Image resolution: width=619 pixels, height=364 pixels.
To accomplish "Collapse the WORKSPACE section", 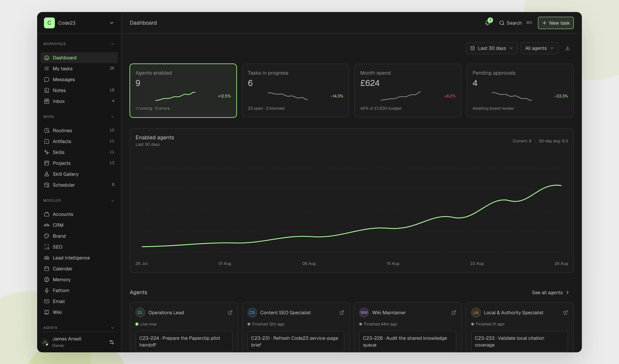I will click(x=113, y=44).
